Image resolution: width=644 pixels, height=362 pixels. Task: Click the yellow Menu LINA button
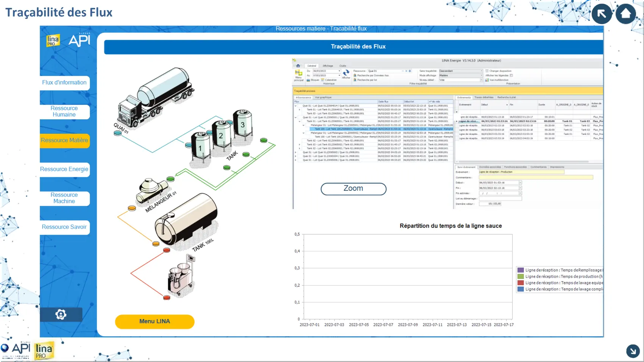tap(155, 321)
